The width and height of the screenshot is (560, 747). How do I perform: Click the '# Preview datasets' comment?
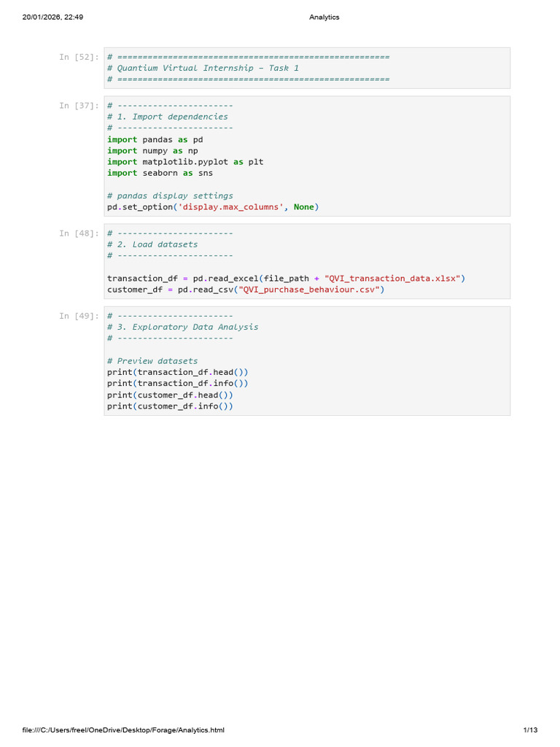tap(152, 361)
